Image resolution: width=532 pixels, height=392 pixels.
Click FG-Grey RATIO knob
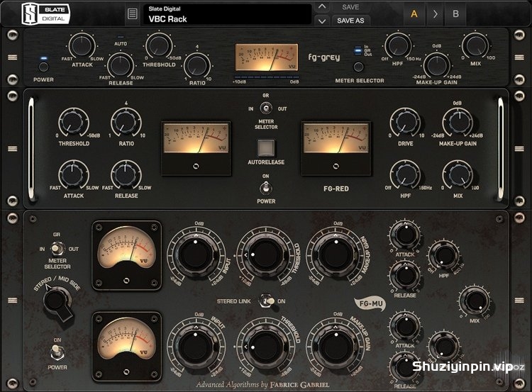click(x=197, y=66)
